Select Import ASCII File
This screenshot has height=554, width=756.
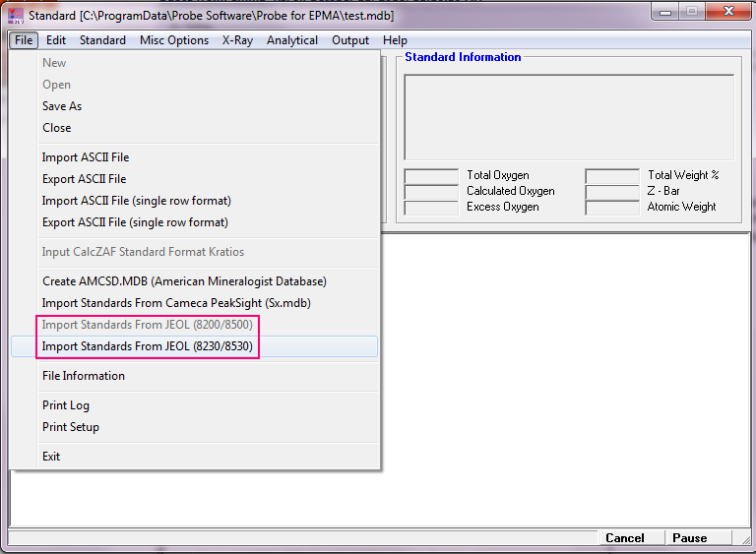(x=86, y=157)
